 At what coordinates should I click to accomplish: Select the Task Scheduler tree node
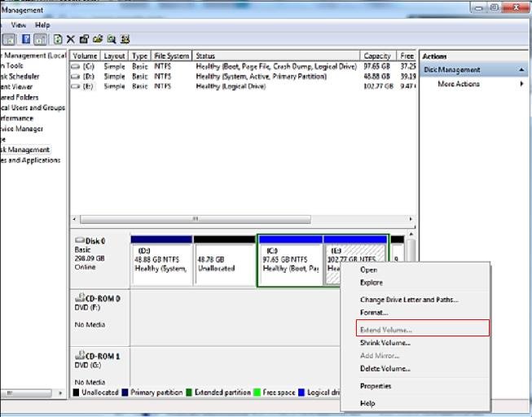[x=20, y=77]
